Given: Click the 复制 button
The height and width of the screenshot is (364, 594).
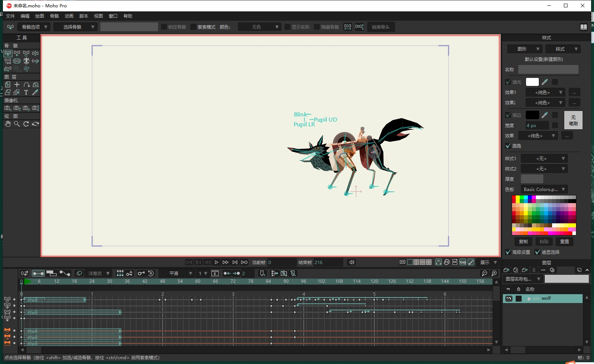Looking at the screenshot, I should [523, 241].
